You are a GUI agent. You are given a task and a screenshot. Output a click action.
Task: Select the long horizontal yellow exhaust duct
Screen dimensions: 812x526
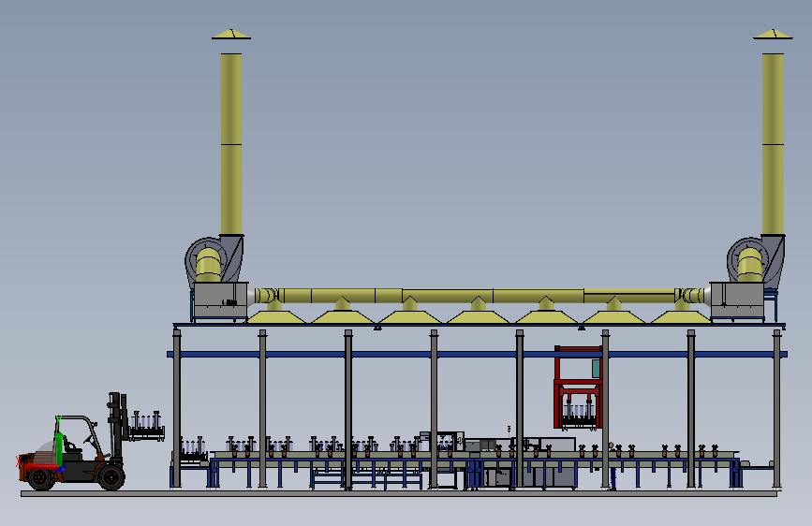(x=479, y=296)
